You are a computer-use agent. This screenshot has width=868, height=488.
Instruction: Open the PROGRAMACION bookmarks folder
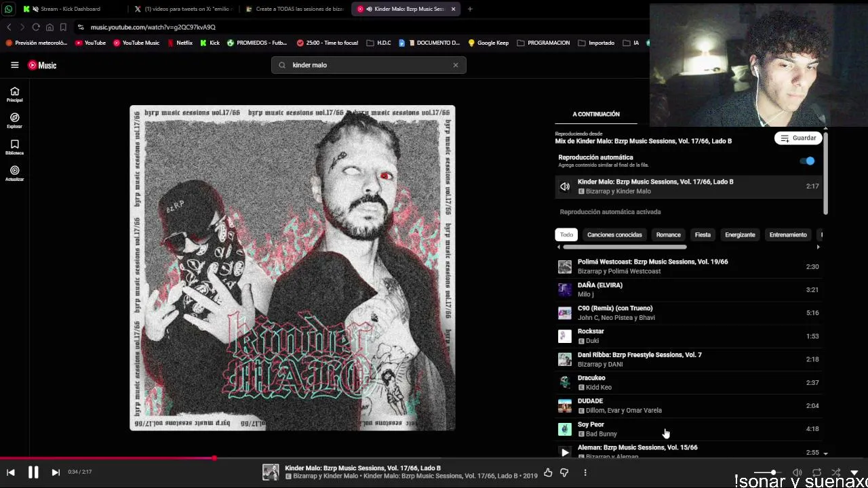coord(543,43)
